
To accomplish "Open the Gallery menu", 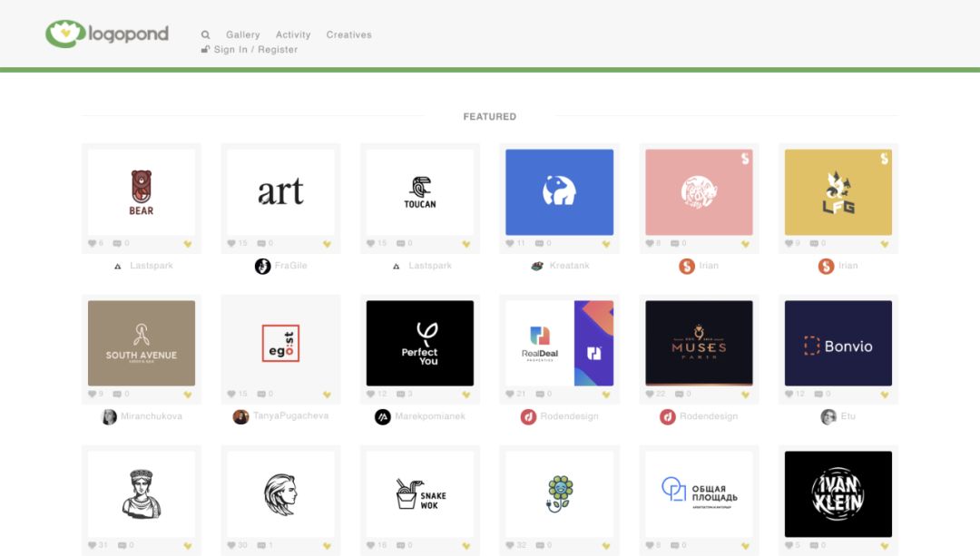I will pyautogui.click(x=243, y=34).
